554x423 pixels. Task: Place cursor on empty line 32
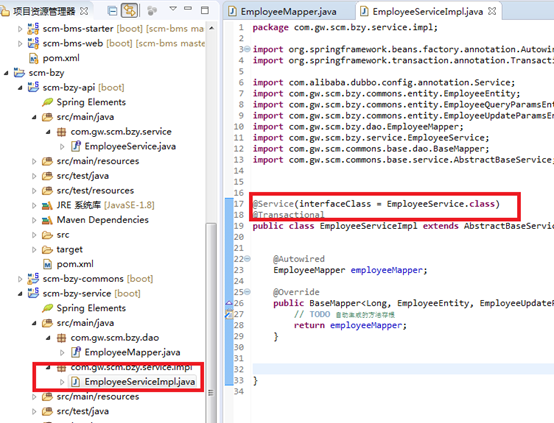click(x=403, y=369)
